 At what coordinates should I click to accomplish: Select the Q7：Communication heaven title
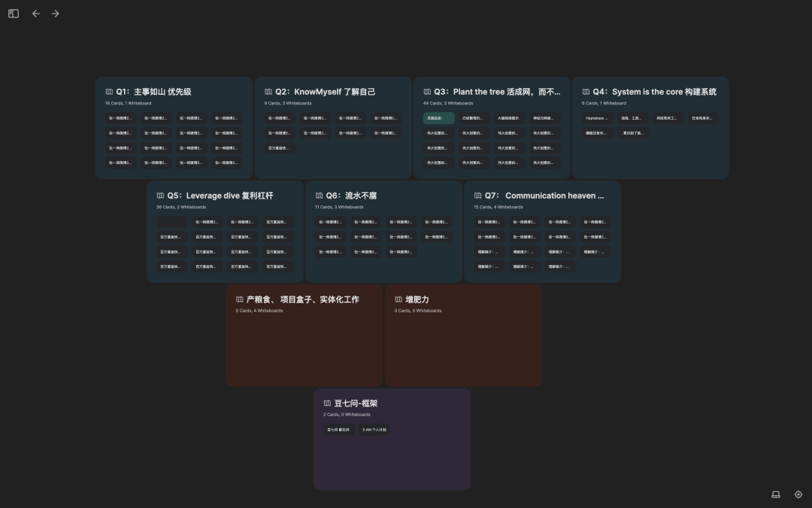[544, 196]
